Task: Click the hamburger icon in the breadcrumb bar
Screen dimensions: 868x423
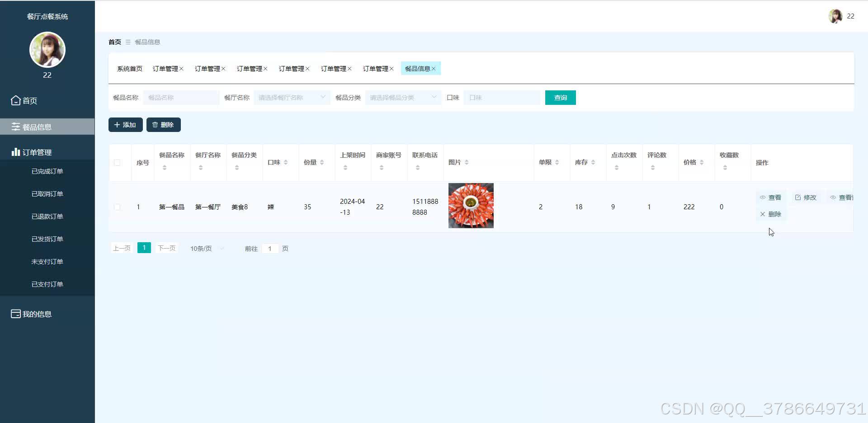Action: [127, 42]
